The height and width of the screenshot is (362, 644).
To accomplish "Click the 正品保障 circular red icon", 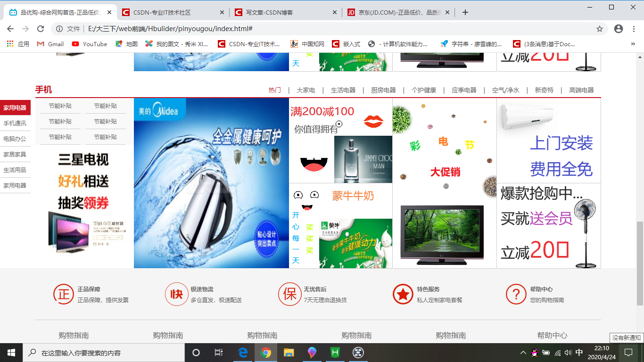I will (64, 294).
